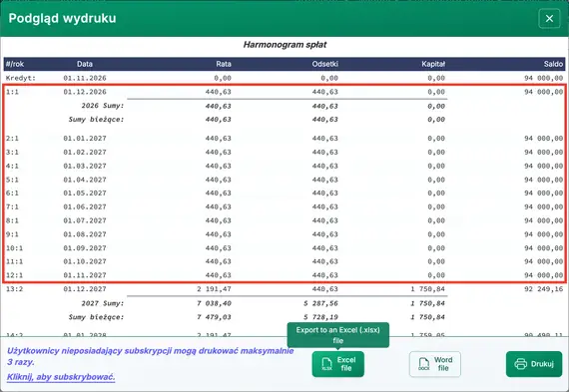
Task: Click the Kredyt: row label
Action: 21,78
